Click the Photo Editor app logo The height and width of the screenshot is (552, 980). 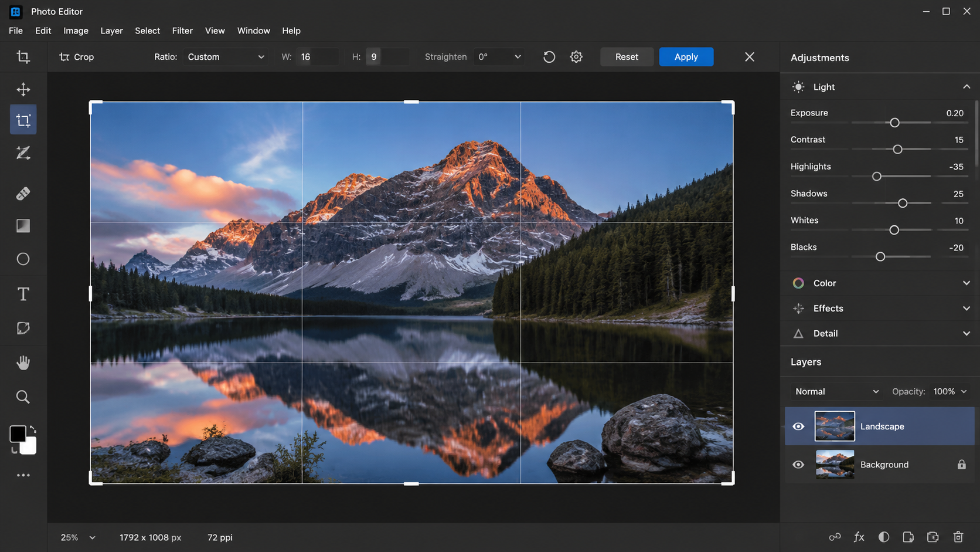click(16, 11)
